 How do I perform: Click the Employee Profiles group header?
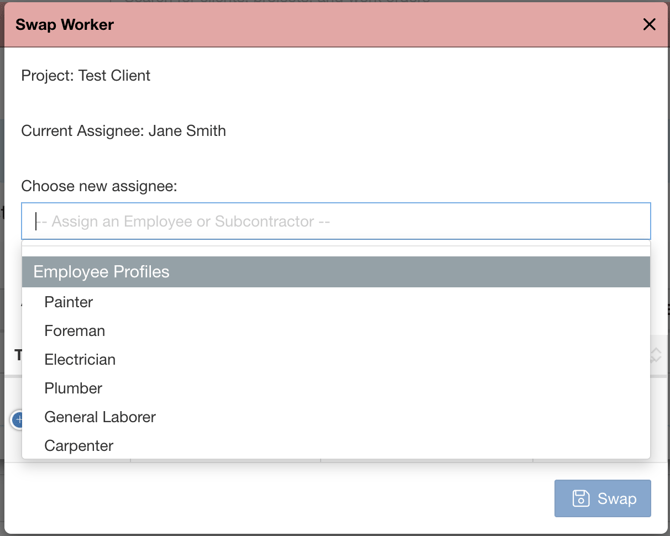(x=336, y=272)
